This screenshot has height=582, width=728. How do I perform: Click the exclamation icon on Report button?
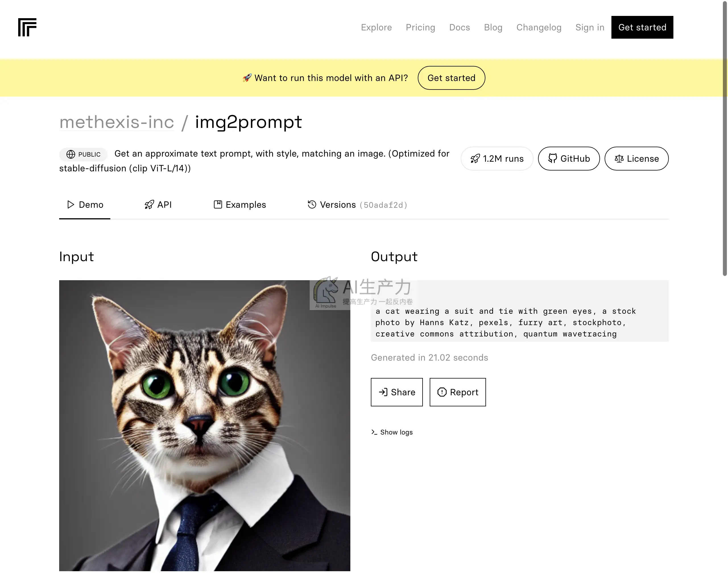[442, 392]
